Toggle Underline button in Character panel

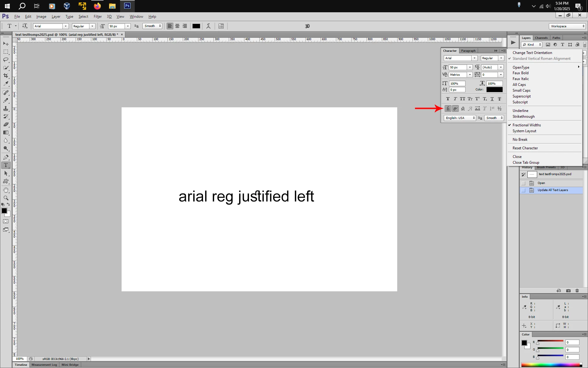point(492,99)
